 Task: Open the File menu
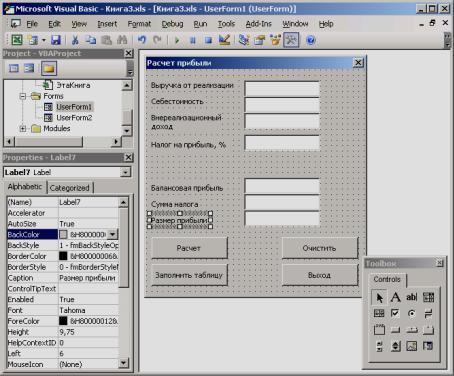click(32, 24)
